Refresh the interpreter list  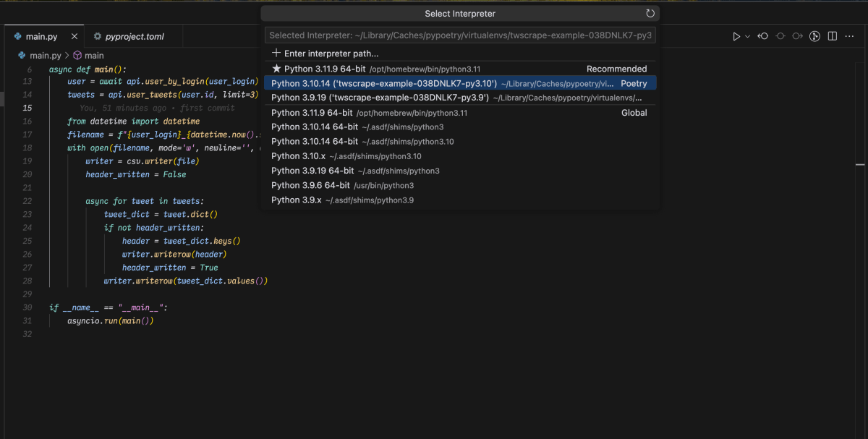click(x=650, y=13)
